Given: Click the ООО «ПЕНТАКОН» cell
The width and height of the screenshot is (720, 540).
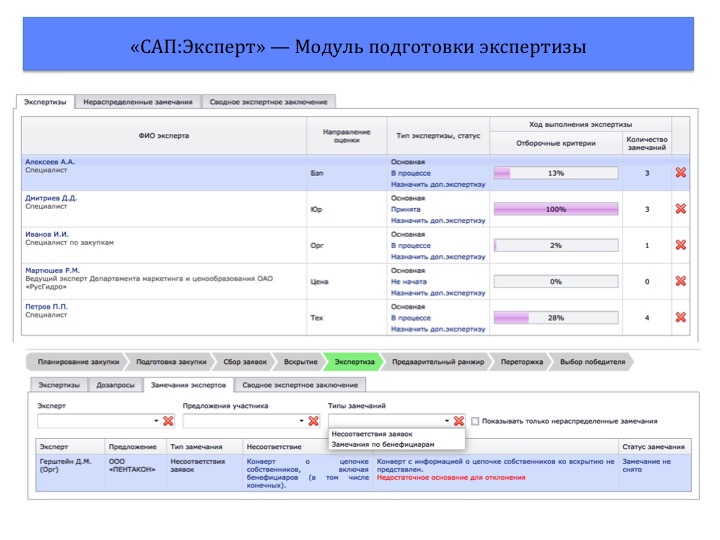Looking at the screenshot, I should [x=135, y=473].
